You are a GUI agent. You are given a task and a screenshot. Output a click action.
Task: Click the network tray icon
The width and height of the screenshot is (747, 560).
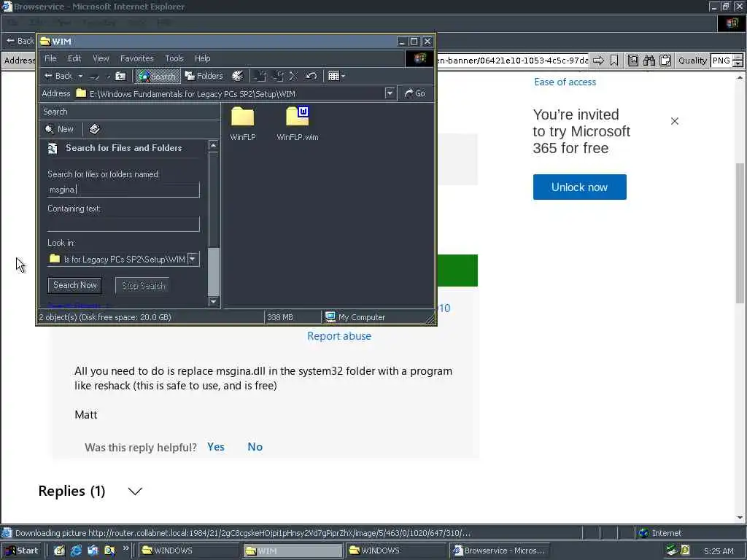point(672,551)
